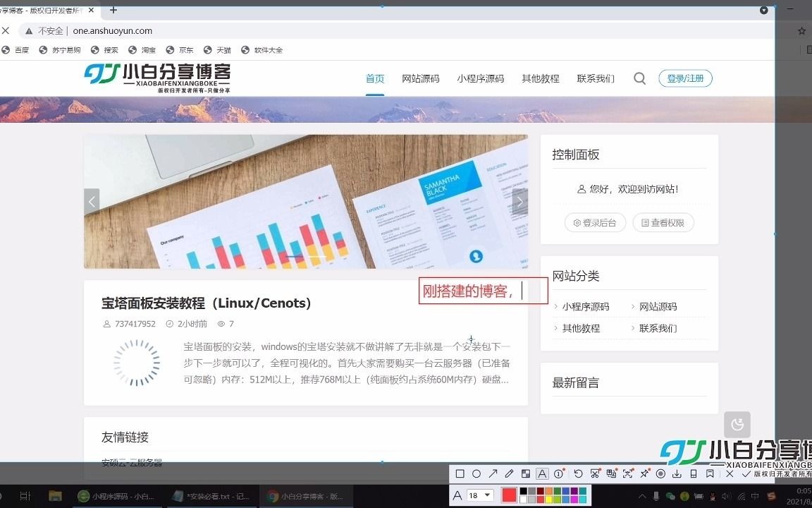Open the website search magnifier icon

639,78
